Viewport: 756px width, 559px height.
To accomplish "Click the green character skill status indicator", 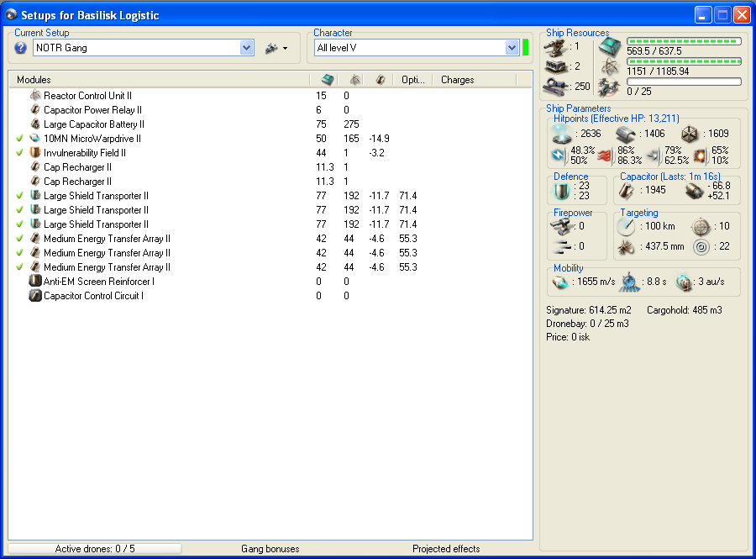I will pyautogui.click(x=526, y=48).
